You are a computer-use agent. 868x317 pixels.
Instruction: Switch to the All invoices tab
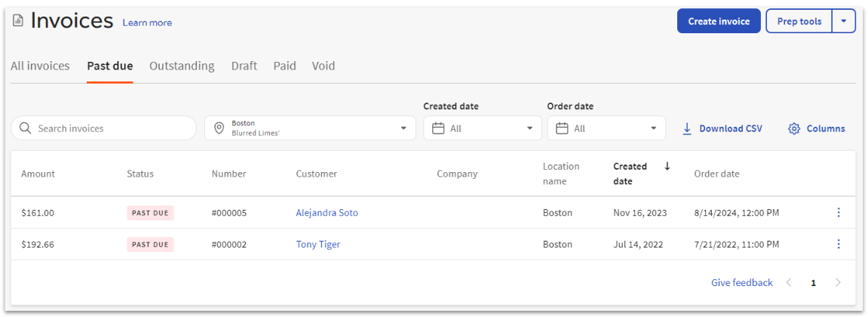(x=40, y=66)
